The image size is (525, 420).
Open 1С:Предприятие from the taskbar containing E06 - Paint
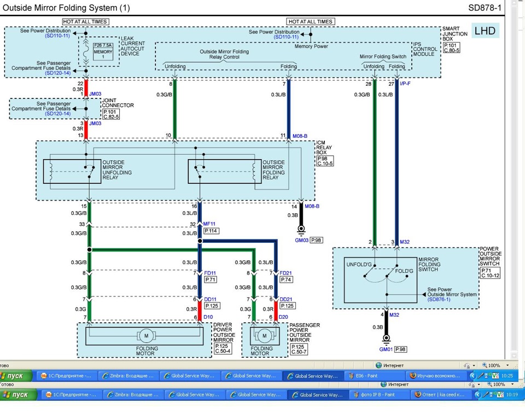[66, 376]
